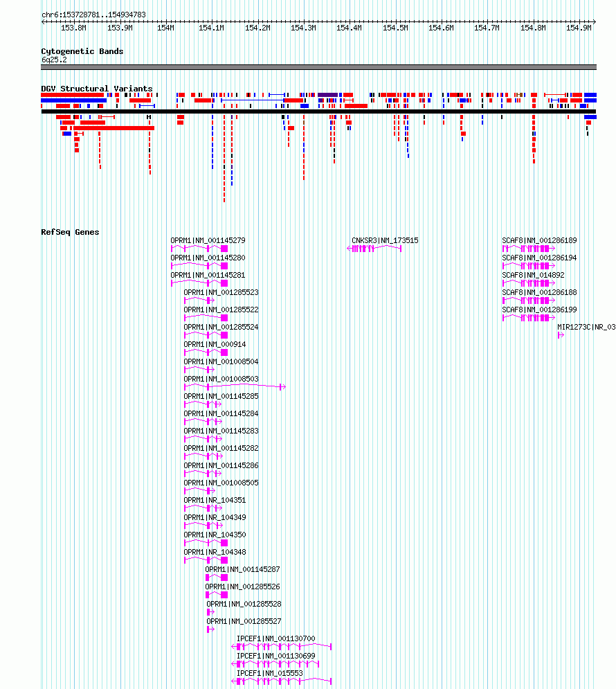This screenshot has width=616, height=689.
Task: Click OPRM1|NM_001145287 label
Action: pos(242,569)
